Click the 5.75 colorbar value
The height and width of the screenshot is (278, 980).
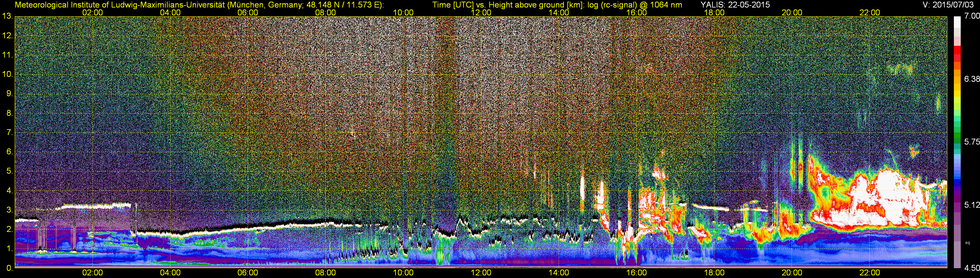click(972, 142)
